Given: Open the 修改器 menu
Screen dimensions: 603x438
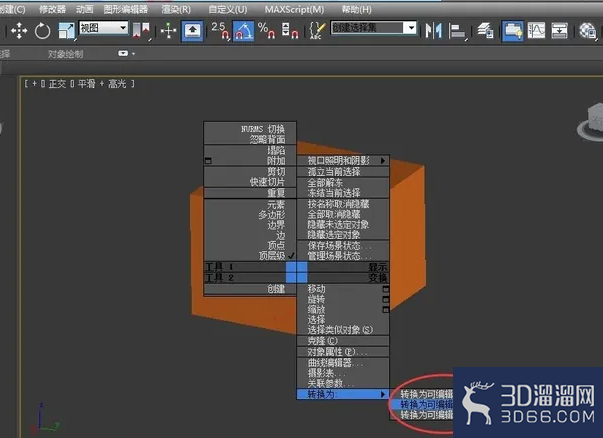Looking at the screenshot, I should pyautogui.click(x=52, y=9).
